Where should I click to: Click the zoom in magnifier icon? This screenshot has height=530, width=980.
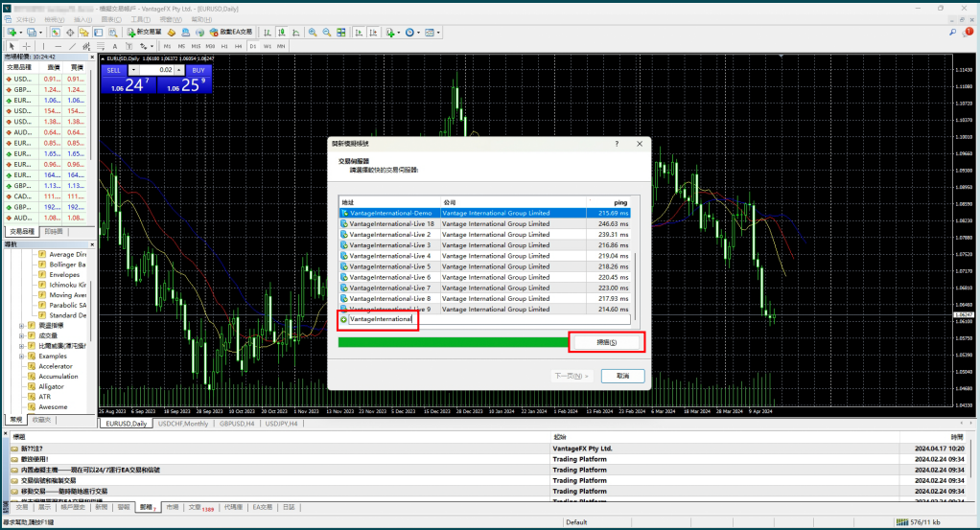312,32
